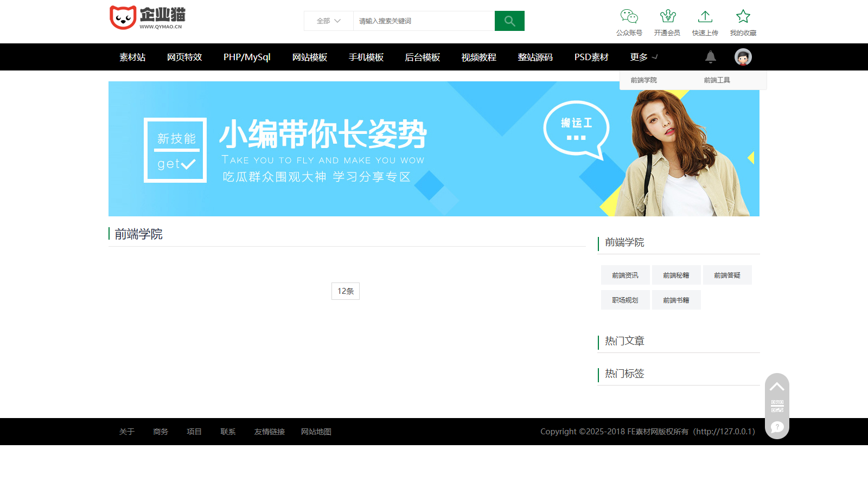Open the 网站地图 footer link

coord(316,432)
